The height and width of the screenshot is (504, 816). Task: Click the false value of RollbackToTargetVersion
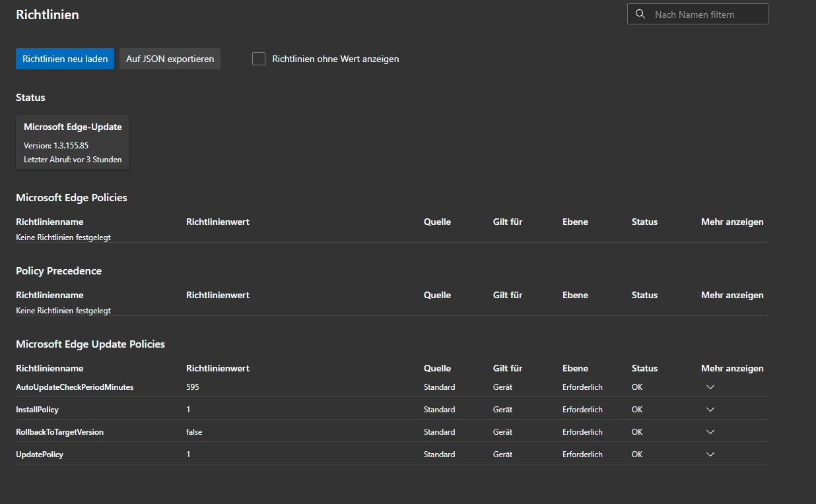coord(194,432)
